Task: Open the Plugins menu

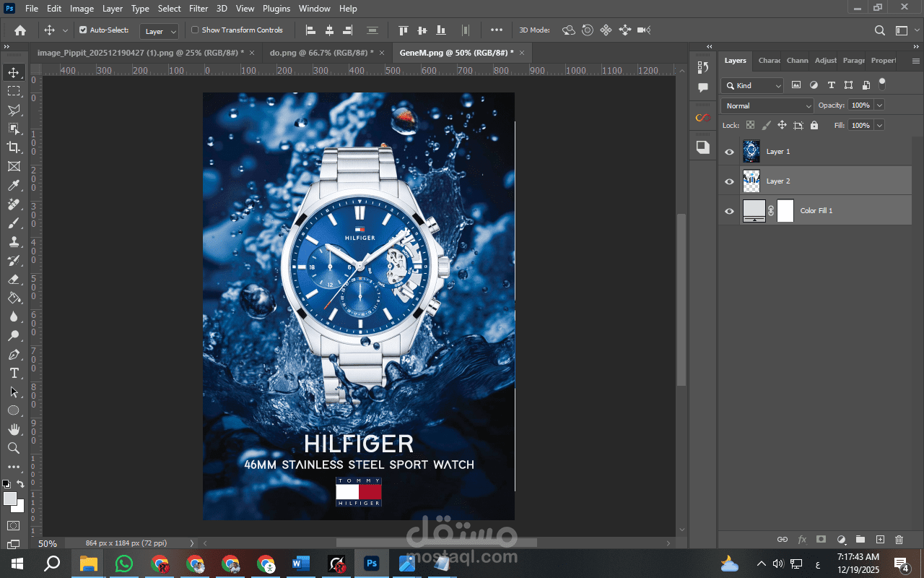Action: 276,9
